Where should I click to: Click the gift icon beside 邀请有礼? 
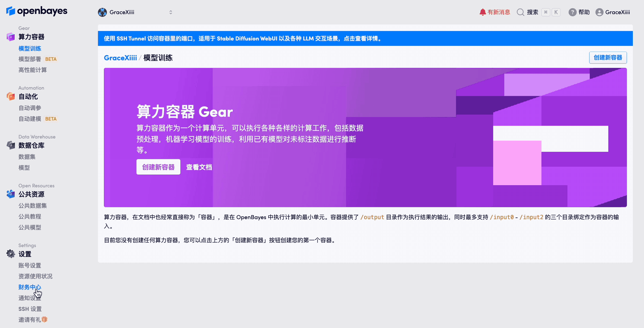click(44, 320)
